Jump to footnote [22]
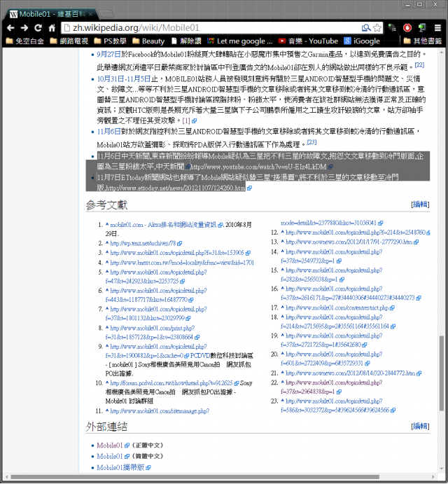Screen dimensions: 448x484 pyautogui.click(x=419, y=65)
